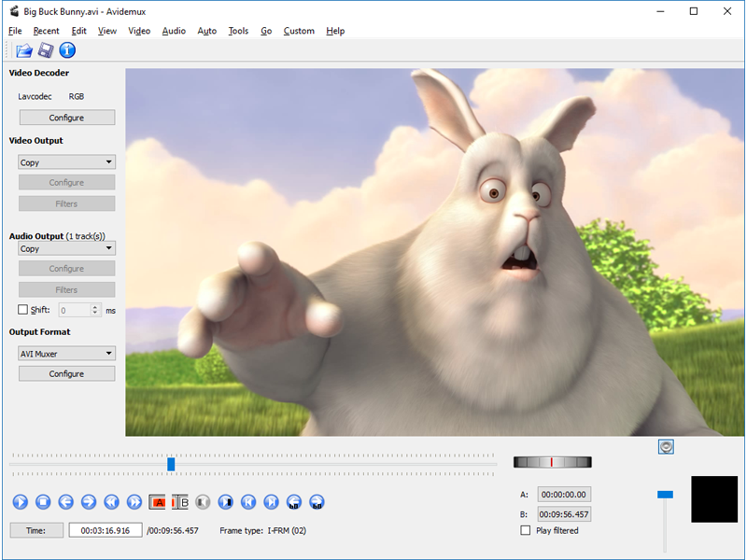Check the audio Shift checkbox
Viewport: 747px width, 560px height.
pos(22,310)
